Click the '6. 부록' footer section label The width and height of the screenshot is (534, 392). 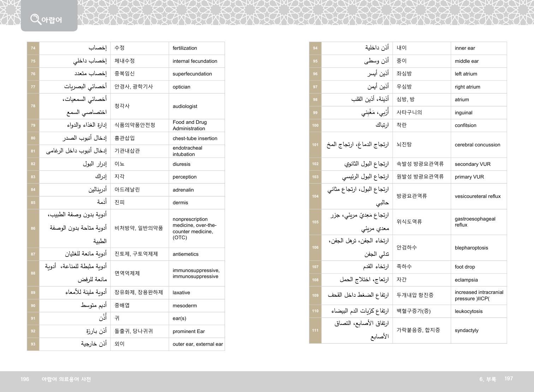pyautogui.click(x=487, y=379)
